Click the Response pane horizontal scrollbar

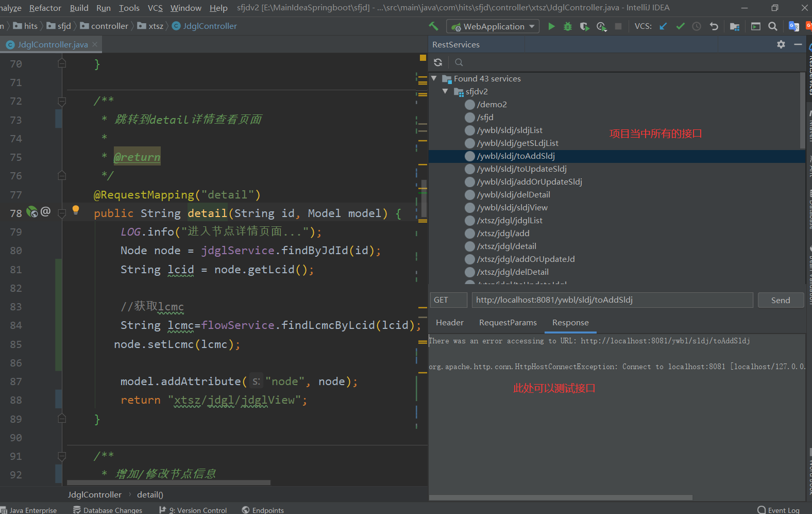(561, 498)
